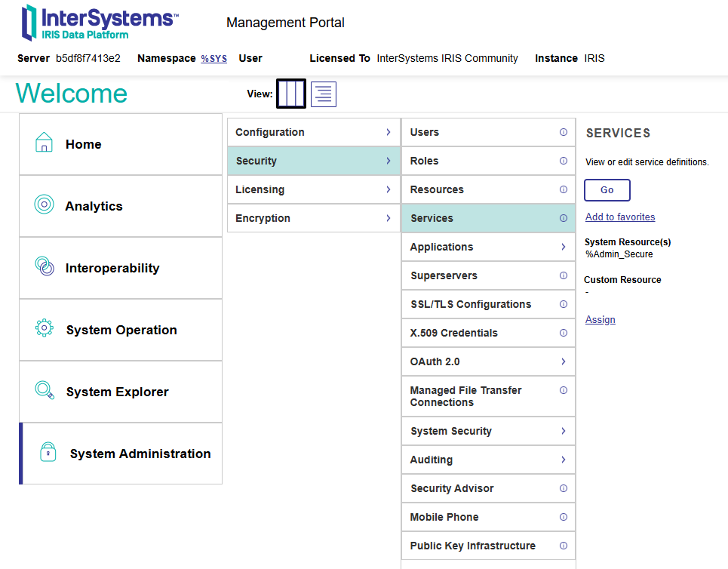Click the Assign link under Custom Resource
The width and height of the screenshot is (728, 569).
click(600, 319)
